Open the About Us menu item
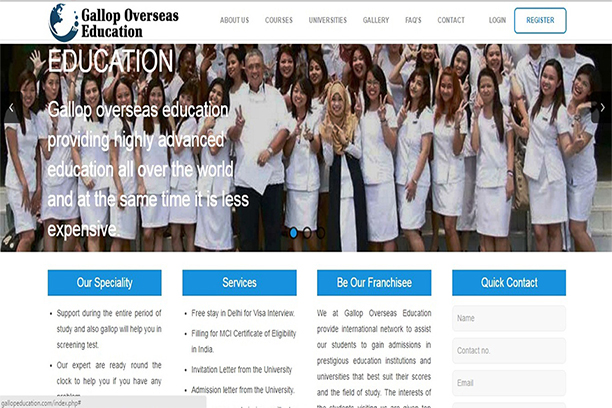Screen dimensions: 612x408 (234, 20)
